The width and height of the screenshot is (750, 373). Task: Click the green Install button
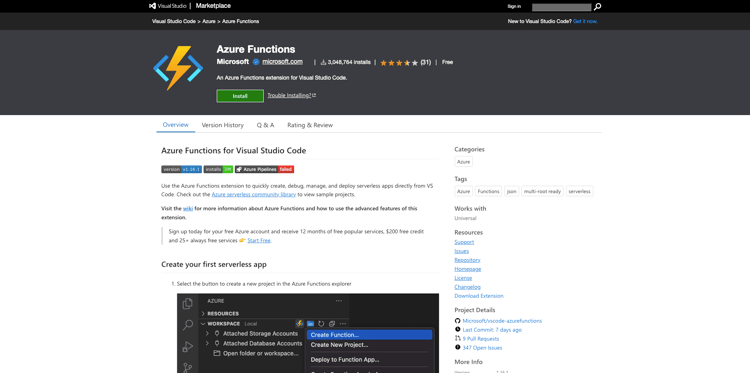(240, 96)
